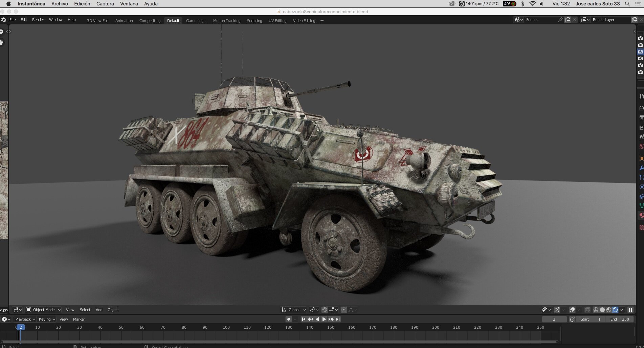The height and width of the screenshot is (348, 644).
Task: Open Scene properties tab icon
Action: tap(641, 137)
